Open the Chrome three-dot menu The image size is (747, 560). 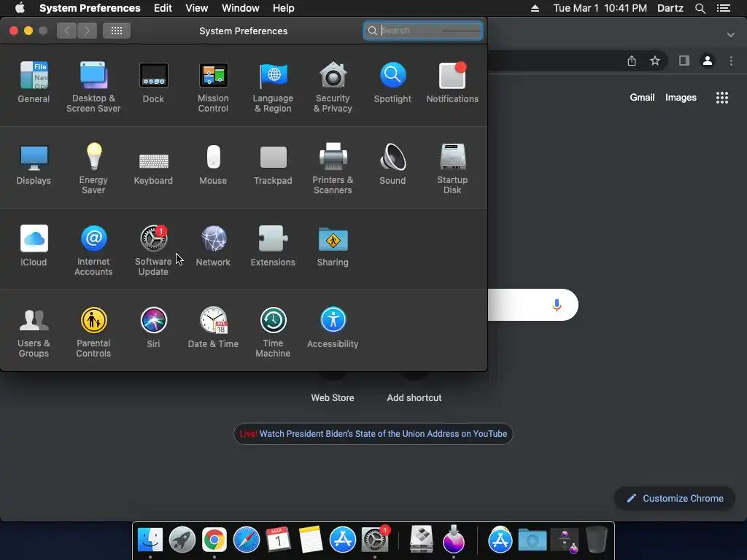[731, 61]
